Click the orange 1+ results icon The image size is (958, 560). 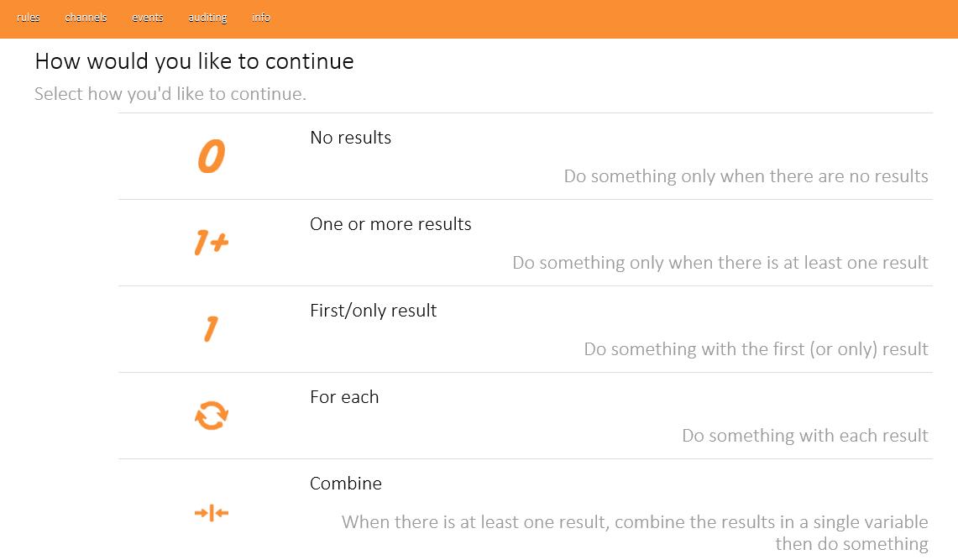211,243
